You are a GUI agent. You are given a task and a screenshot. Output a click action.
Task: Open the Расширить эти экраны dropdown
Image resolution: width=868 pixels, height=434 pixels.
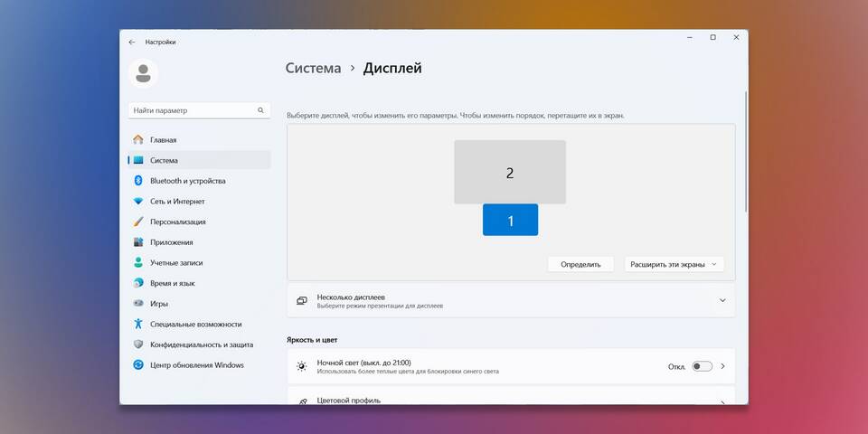pos(675,264)
